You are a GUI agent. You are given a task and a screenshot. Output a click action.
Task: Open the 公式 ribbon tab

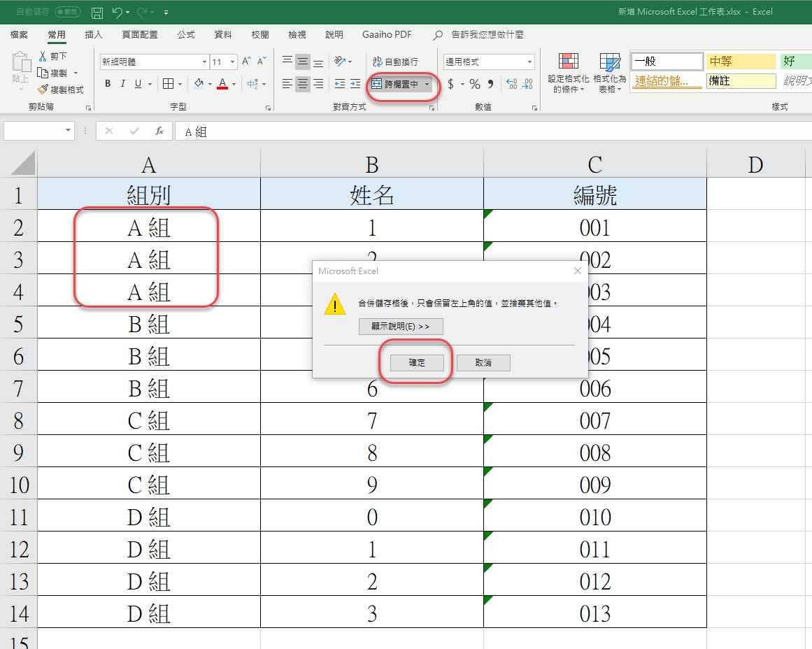pyautogui.click(x=186, y=34)
